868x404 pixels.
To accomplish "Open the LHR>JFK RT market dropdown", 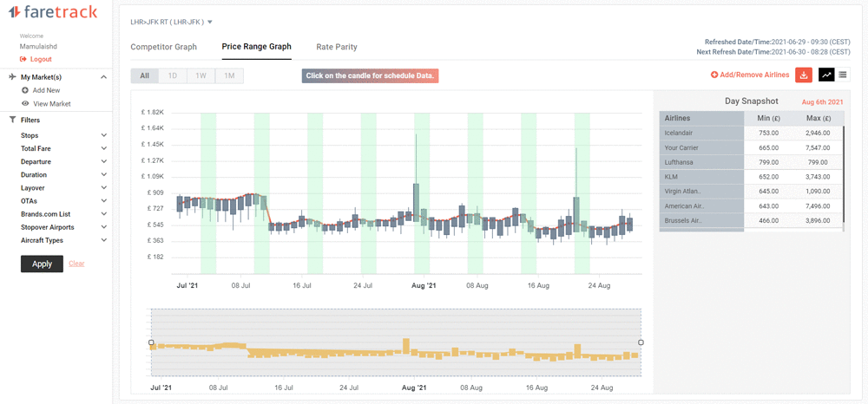I will (172, 22).
